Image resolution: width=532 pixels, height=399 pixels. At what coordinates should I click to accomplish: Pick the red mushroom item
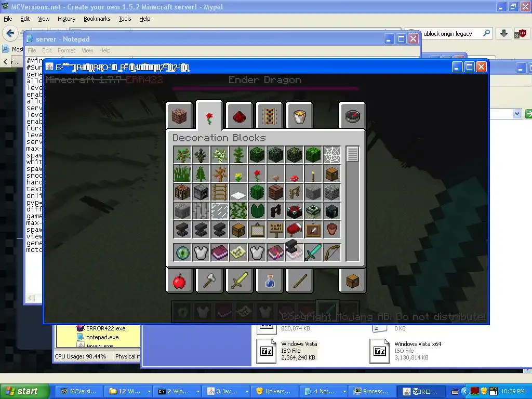tap(294, 174)
